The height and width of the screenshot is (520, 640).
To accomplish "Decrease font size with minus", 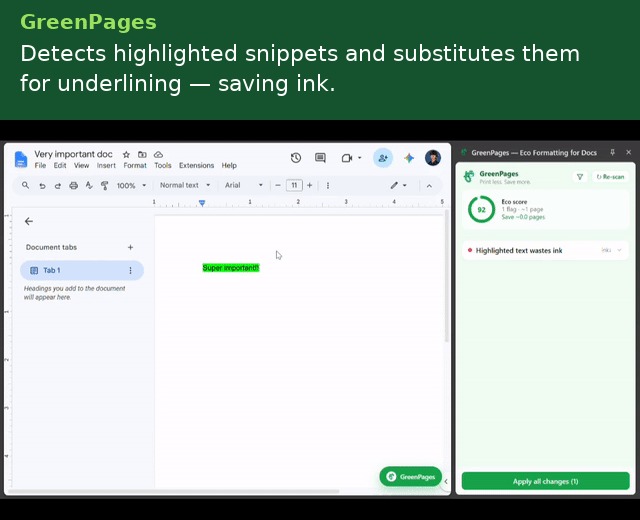I will (x=278, y=185).
